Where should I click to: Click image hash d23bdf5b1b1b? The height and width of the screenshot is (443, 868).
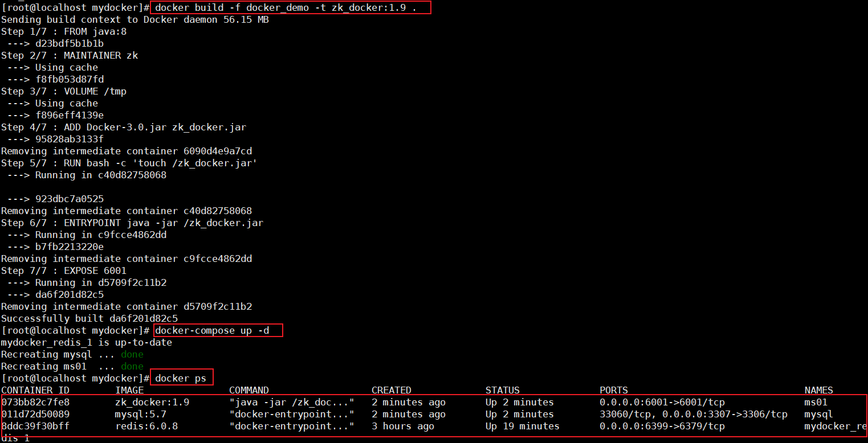[x=70, y=44]
